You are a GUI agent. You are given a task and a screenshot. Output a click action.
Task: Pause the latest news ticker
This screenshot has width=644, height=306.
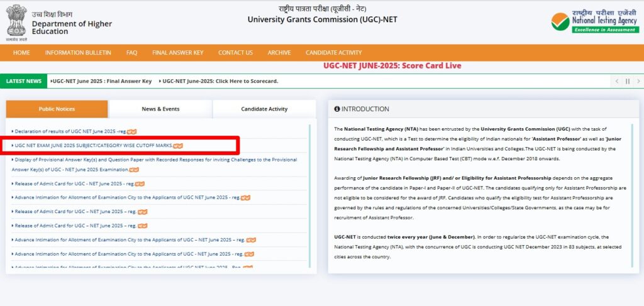(628, 81)
